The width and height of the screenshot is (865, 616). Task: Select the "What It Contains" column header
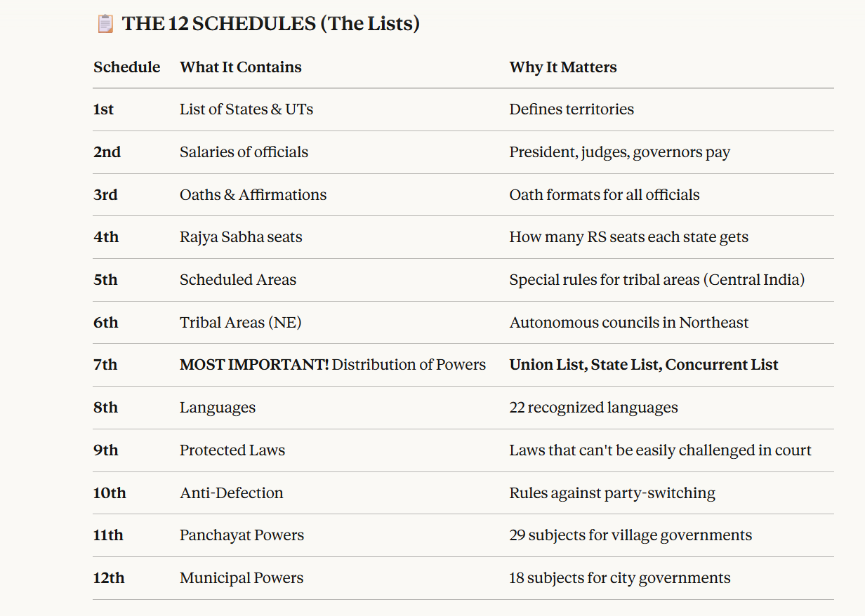coord(240,67)
